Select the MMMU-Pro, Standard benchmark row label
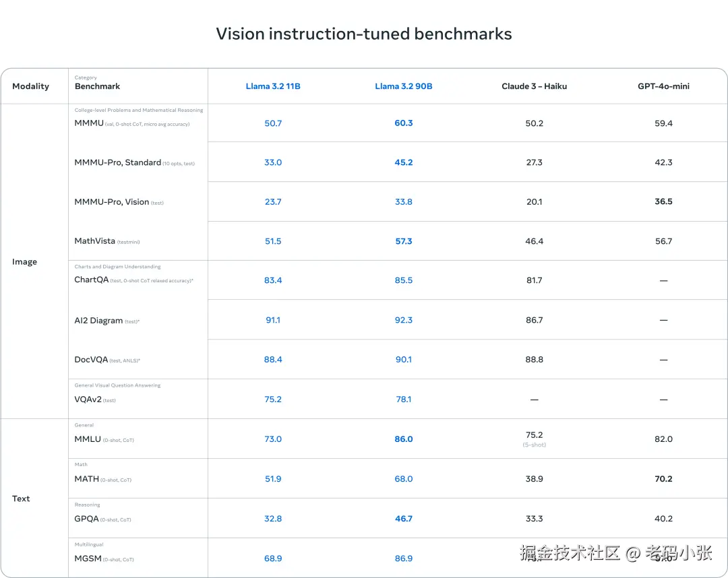Viewport: 728px width, 578px height. point(118,162)
